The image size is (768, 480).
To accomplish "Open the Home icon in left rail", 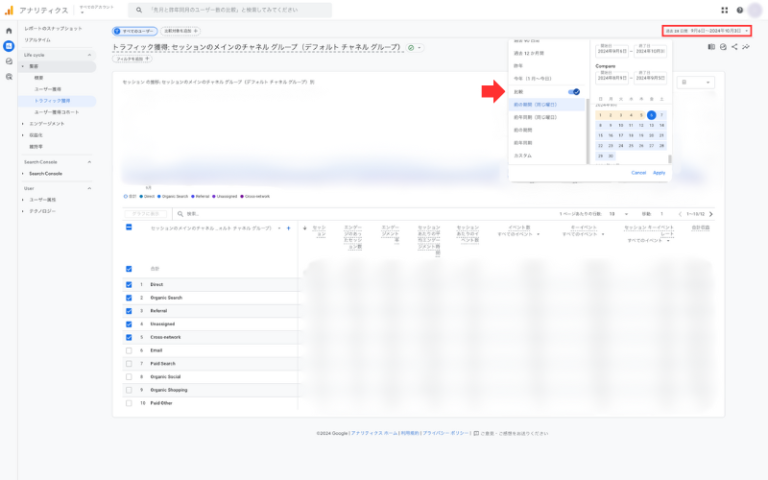I will [x=9, y=31].
